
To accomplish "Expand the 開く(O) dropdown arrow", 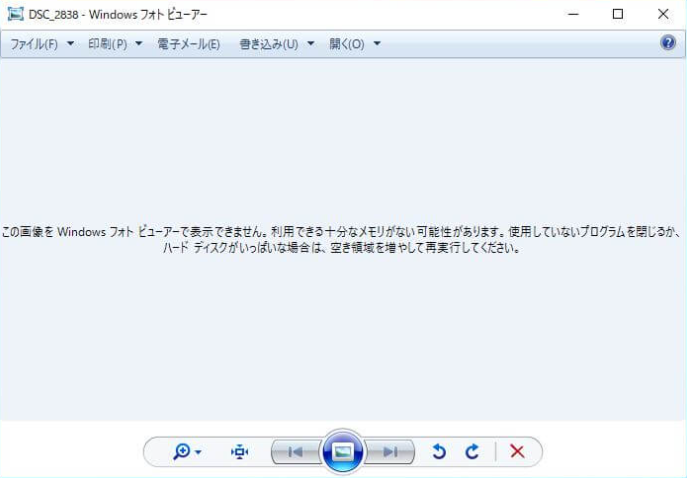I will 377,44.
